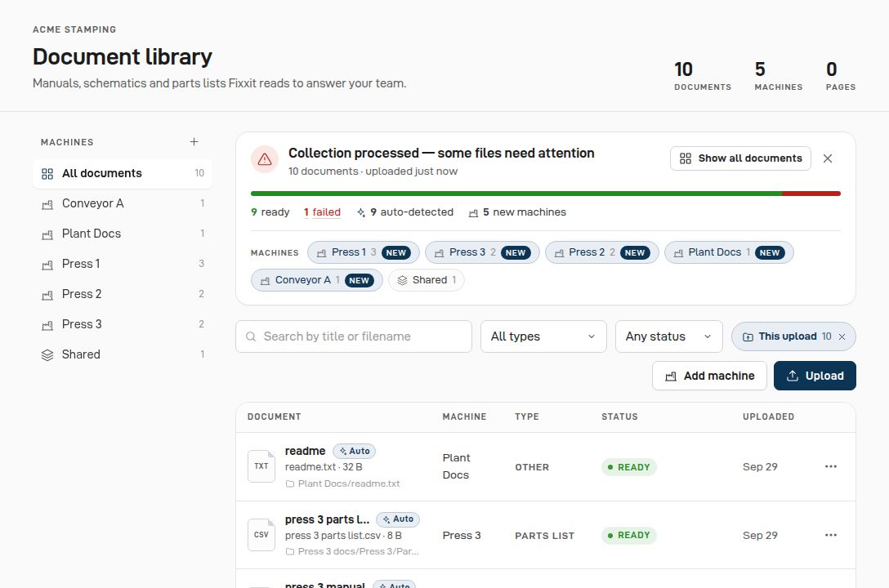Open Plant Docs in the machines sidebar
Image resolution: width=889 pixels, height=588 pixels.
[123, 234]
